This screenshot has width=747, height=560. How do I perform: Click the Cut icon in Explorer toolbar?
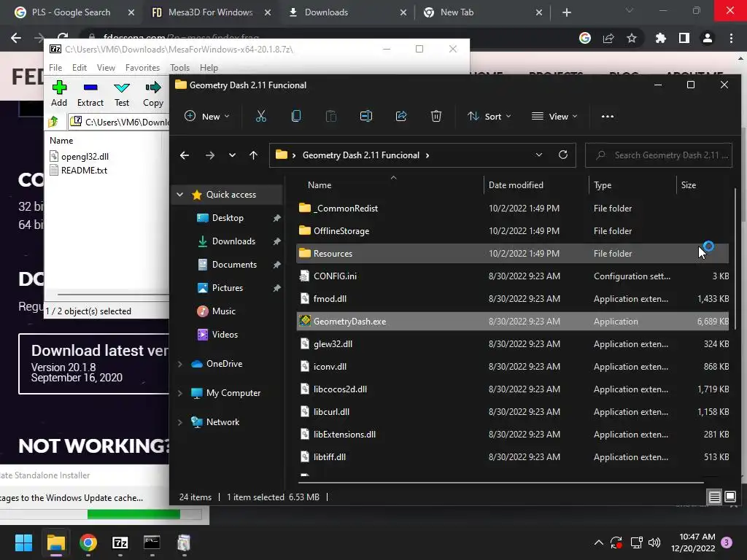tap(260, 116)
